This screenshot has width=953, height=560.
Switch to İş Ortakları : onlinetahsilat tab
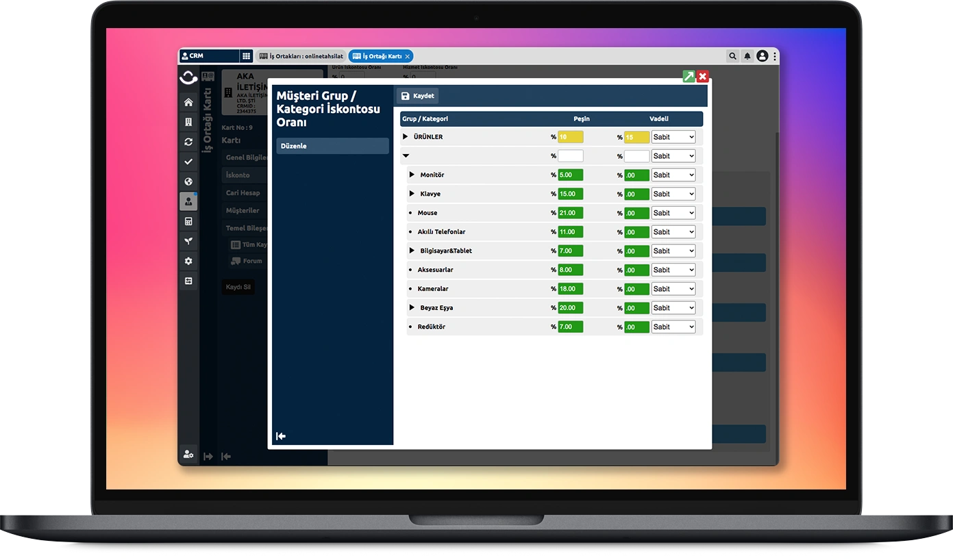[x=301, y=56]
